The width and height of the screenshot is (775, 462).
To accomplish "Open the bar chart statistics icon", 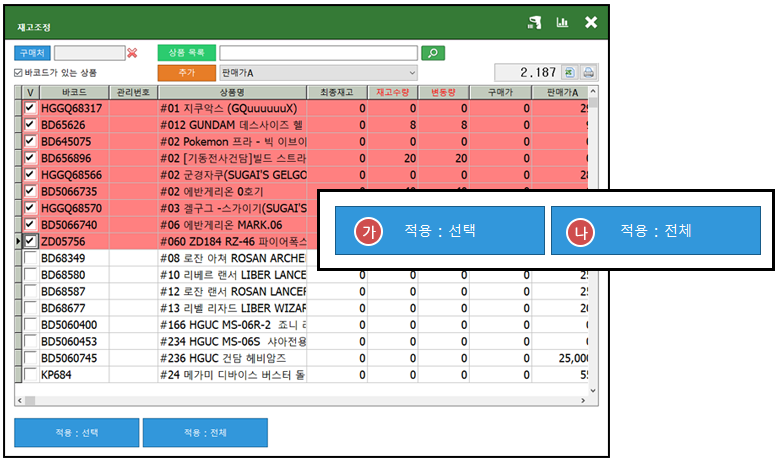I will (562, 22).
